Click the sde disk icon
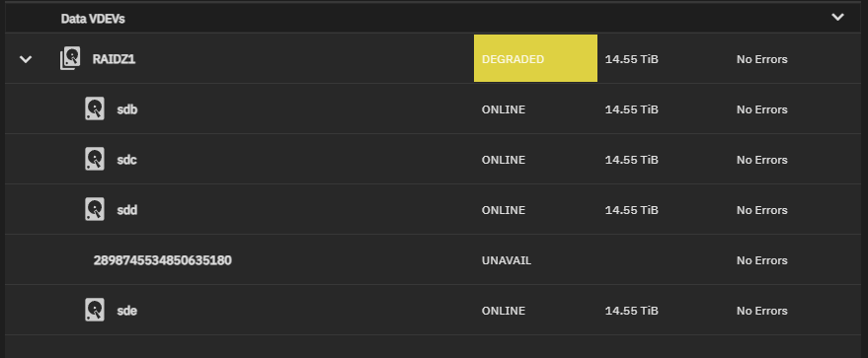 [x=95, y=310]
